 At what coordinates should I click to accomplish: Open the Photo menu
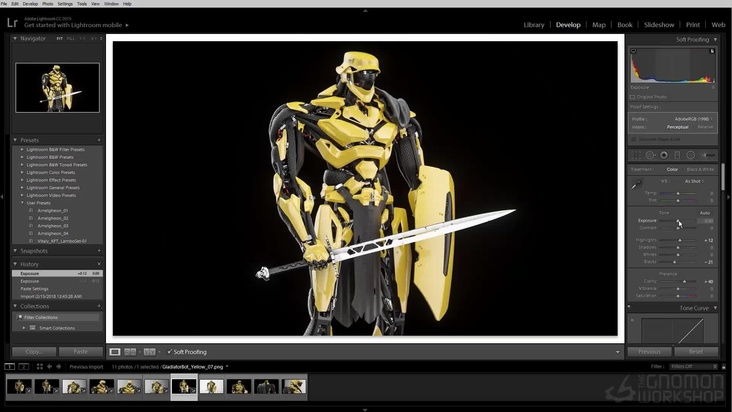tap(48, 4)
